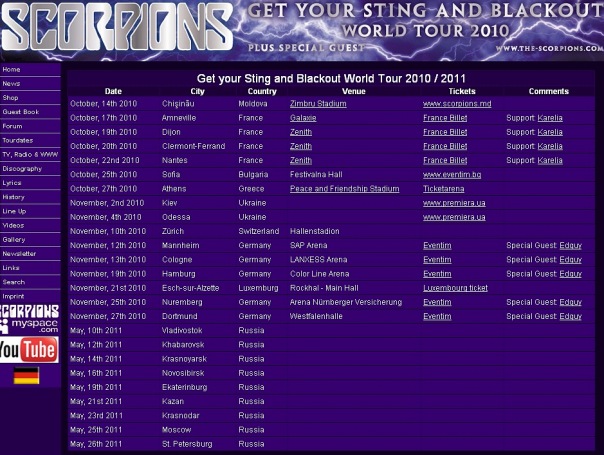Follow the www.scorpions.md tickets link
604x455 pixels.
point(457,104)
